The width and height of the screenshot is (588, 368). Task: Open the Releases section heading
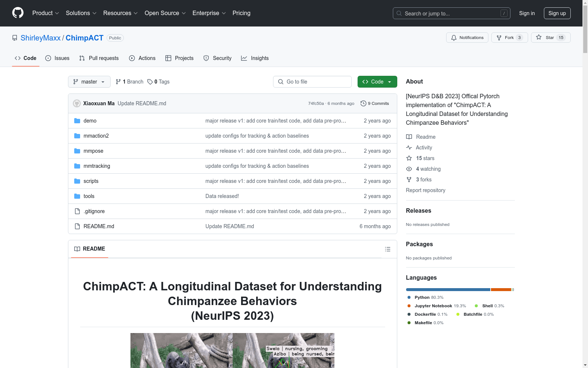(419, 210)
